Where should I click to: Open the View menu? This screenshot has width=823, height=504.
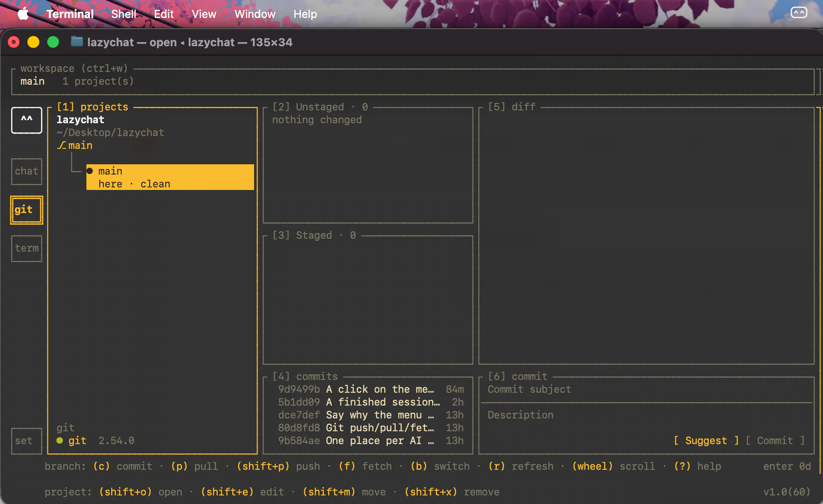coord(204,14)
